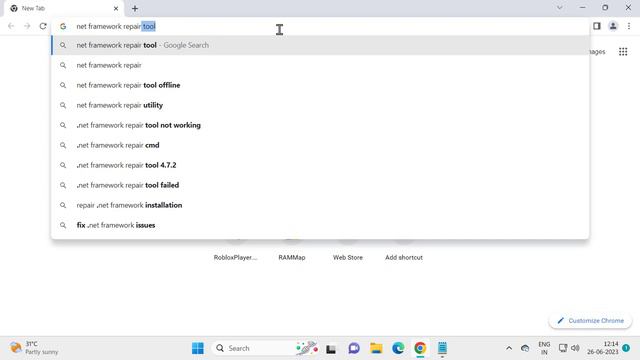Open network settings tray icon
Image resolution: width=640 pixels, height=360 pixels.
[x=562, y=348]
